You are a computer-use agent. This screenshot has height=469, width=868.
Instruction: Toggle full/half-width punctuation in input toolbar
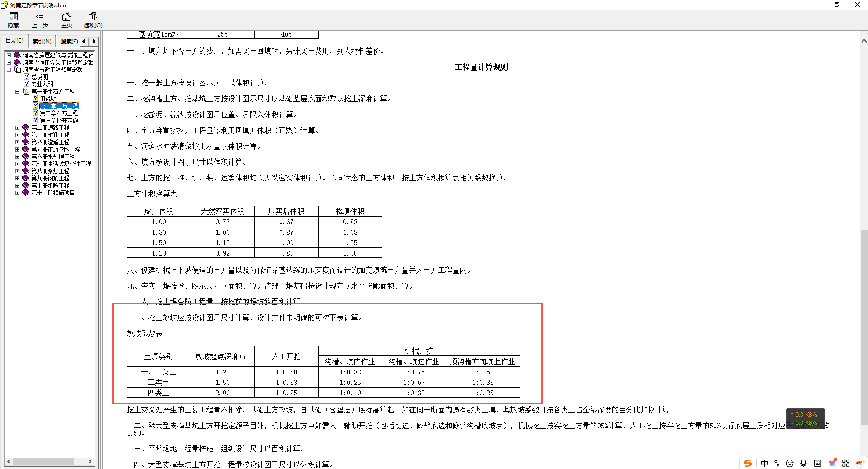[776, 463]
